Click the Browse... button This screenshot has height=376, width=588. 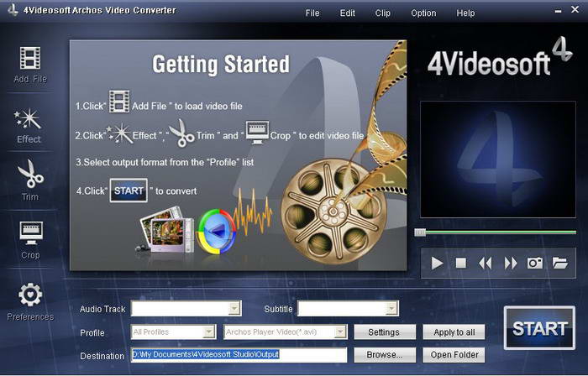click(x=385, y=355)
